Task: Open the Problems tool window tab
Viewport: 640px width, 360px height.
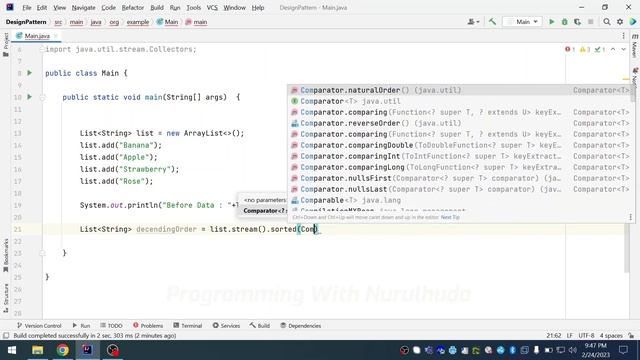Action: pos(148,326)
